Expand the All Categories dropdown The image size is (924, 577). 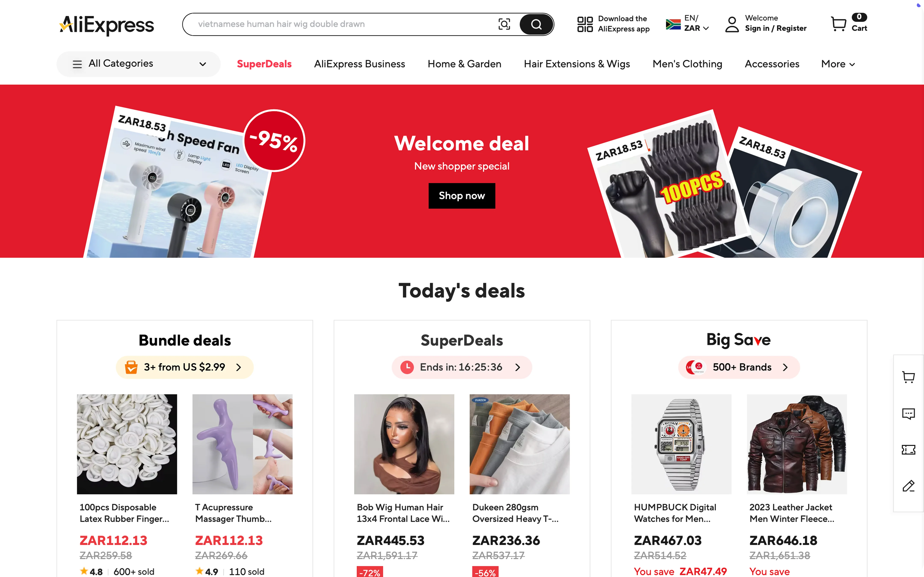coord(139,64)
